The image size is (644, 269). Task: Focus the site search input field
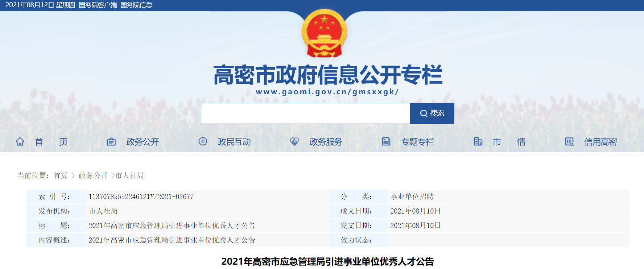(x=306, y=113)
